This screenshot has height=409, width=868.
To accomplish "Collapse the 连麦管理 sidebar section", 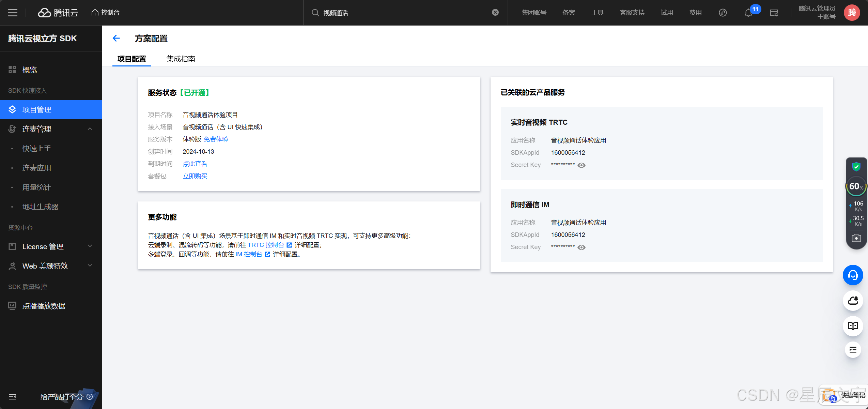I will (90, 129).
